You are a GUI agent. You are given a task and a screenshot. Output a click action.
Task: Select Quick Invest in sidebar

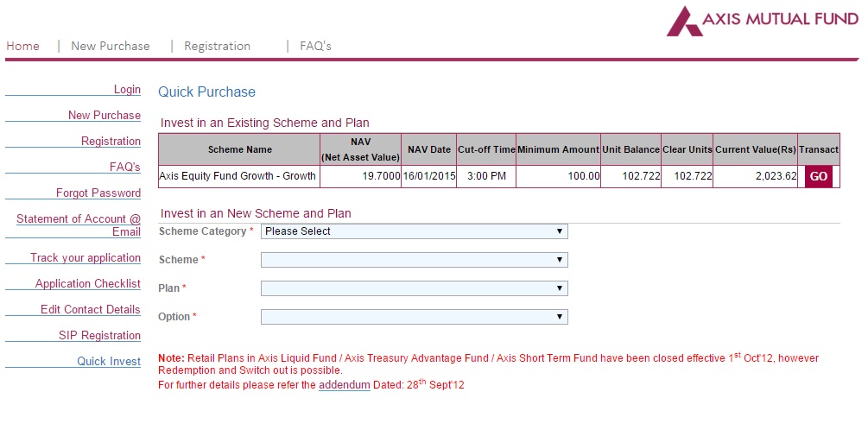109,362
